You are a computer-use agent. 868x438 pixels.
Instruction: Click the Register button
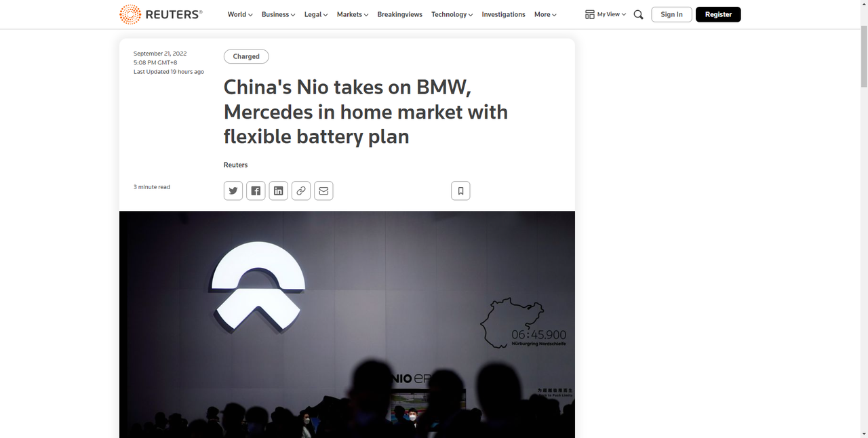point(718,14)
